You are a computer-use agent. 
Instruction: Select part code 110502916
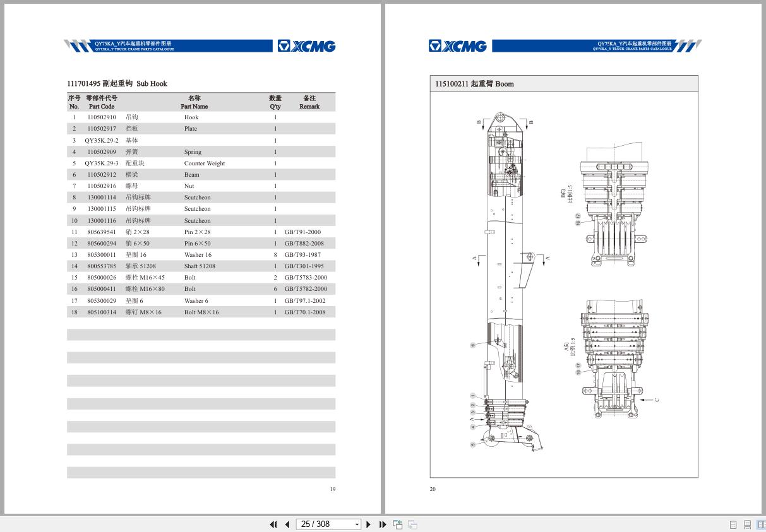(x=102, y=186)
